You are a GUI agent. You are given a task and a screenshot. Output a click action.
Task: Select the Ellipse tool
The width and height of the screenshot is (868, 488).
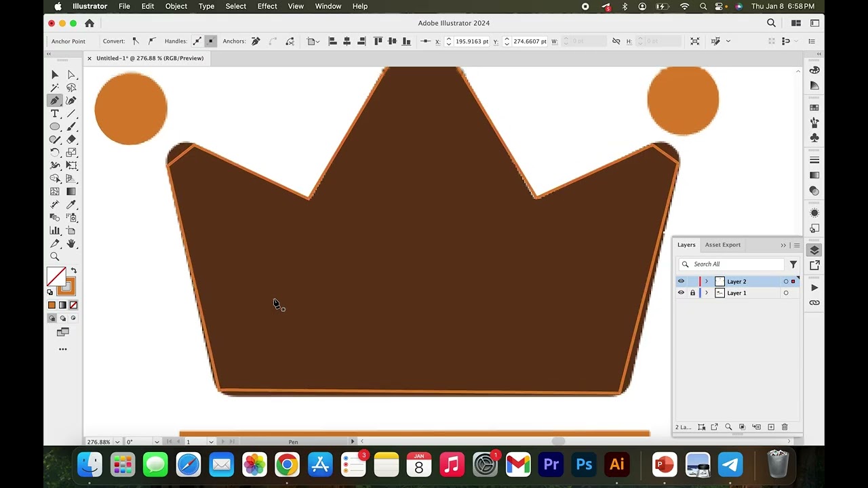coord(55,127)
